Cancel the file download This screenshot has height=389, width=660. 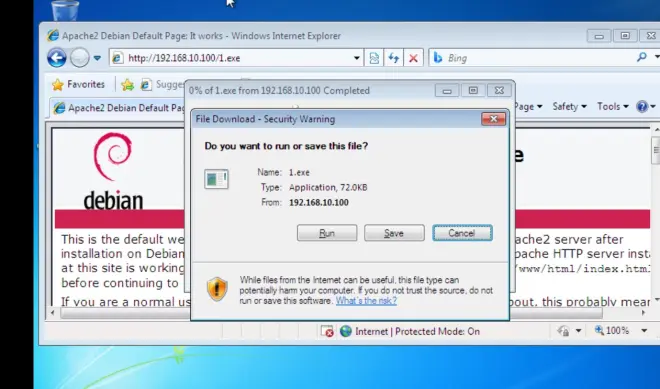click(462, 233)
